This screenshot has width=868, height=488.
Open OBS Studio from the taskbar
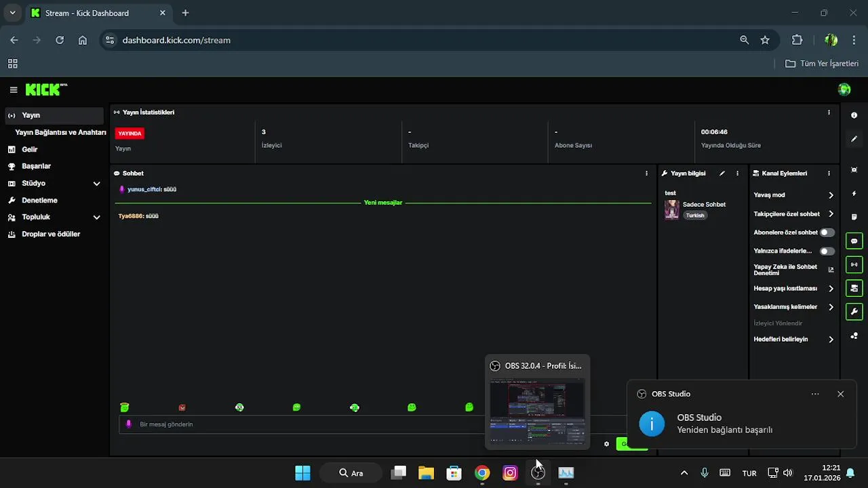pyautogui.click(x=538, y=473)
